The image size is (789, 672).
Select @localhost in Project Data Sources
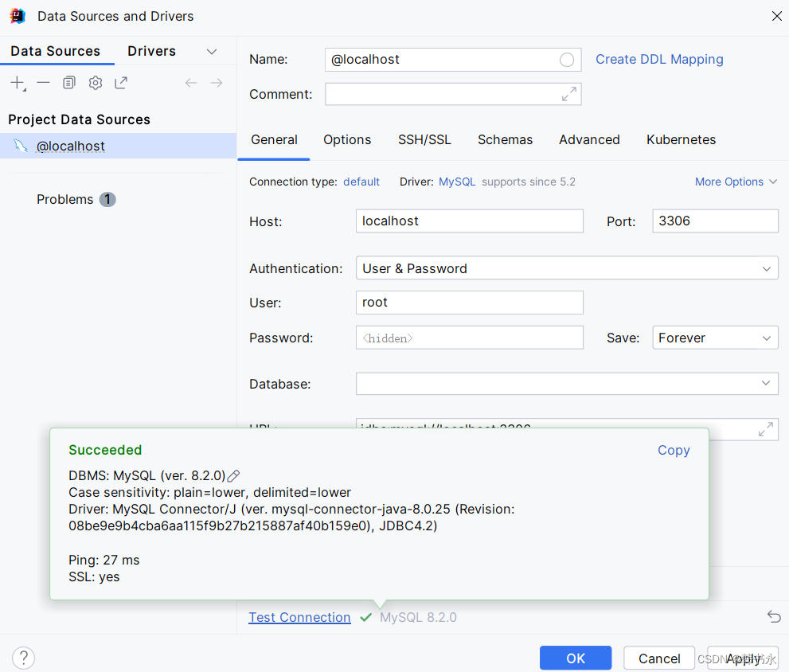pyautogui.click(x=119, y=146)
